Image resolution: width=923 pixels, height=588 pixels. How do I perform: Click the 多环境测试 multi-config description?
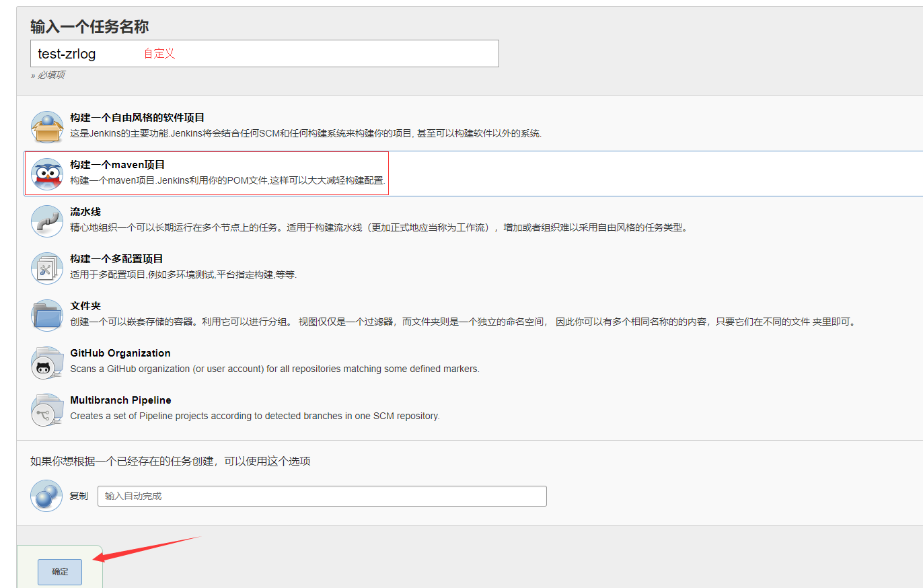coord(184,274)
